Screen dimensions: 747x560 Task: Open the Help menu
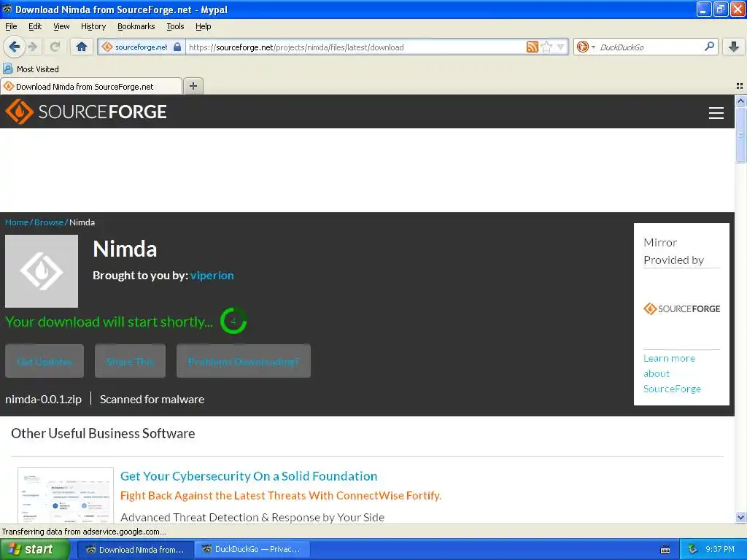pyautogui.click(x=203, y=26)
